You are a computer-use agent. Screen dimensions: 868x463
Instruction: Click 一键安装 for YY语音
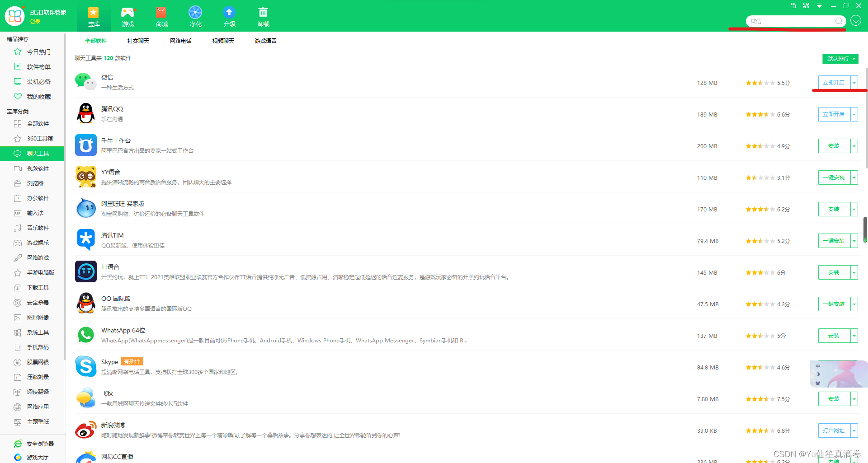tap(834, 178)
